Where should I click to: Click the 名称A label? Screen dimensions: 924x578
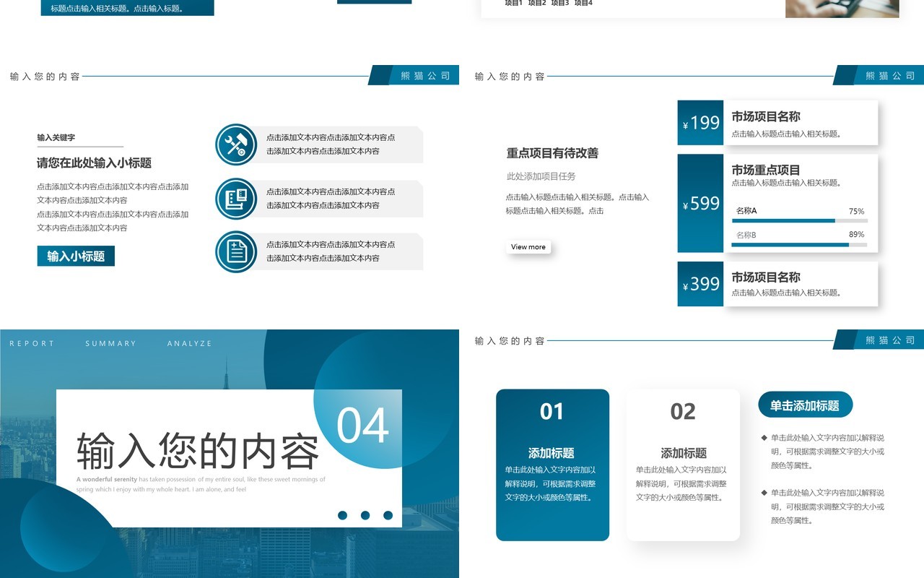click(x=746, y=211)
